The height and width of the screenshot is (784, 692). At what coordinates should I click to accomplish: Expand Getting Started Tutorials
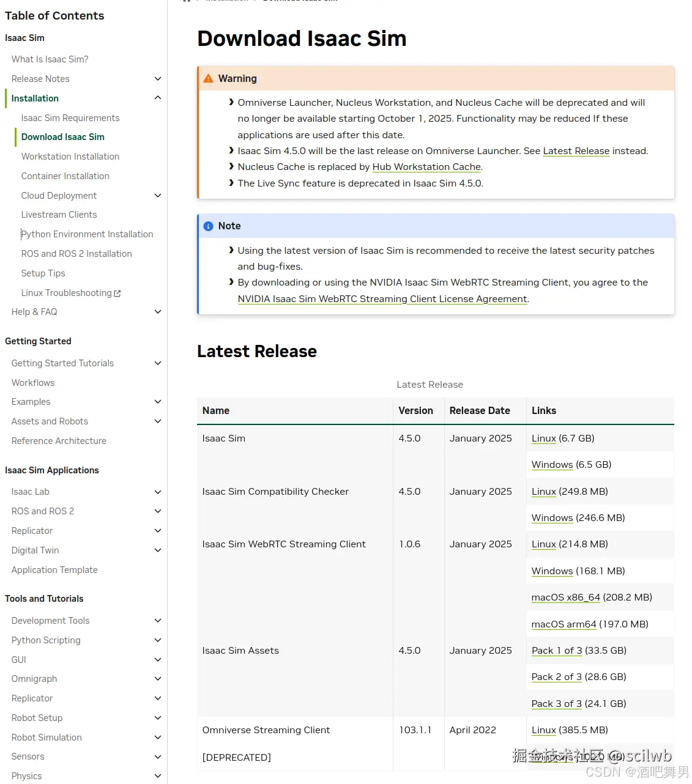(x=158, y=363)
